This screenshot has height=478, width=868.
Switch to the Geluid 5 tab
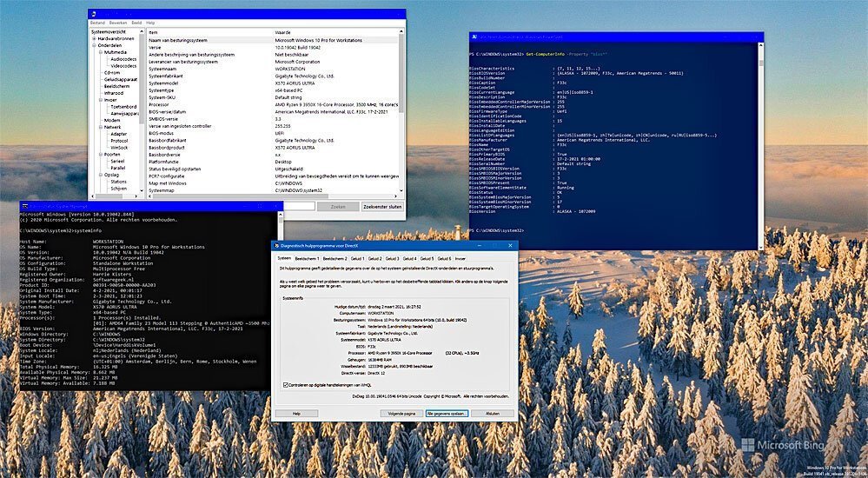[427, 258]
